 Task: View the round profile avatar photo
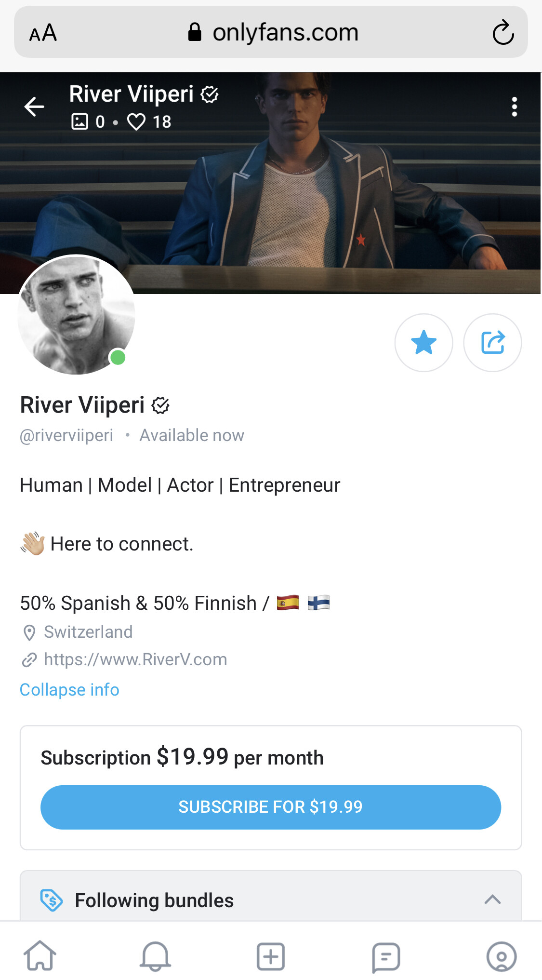click(x=76, y=315)
